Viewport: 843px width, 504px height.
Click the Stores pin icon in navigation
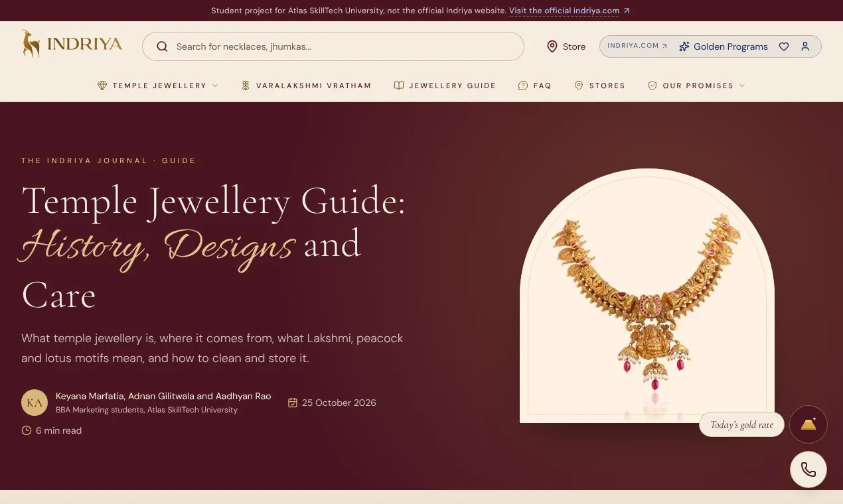tap(579, 86)
